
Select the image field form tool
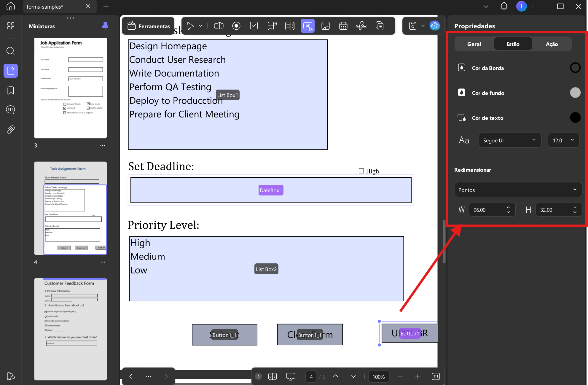tap(326, 26)
